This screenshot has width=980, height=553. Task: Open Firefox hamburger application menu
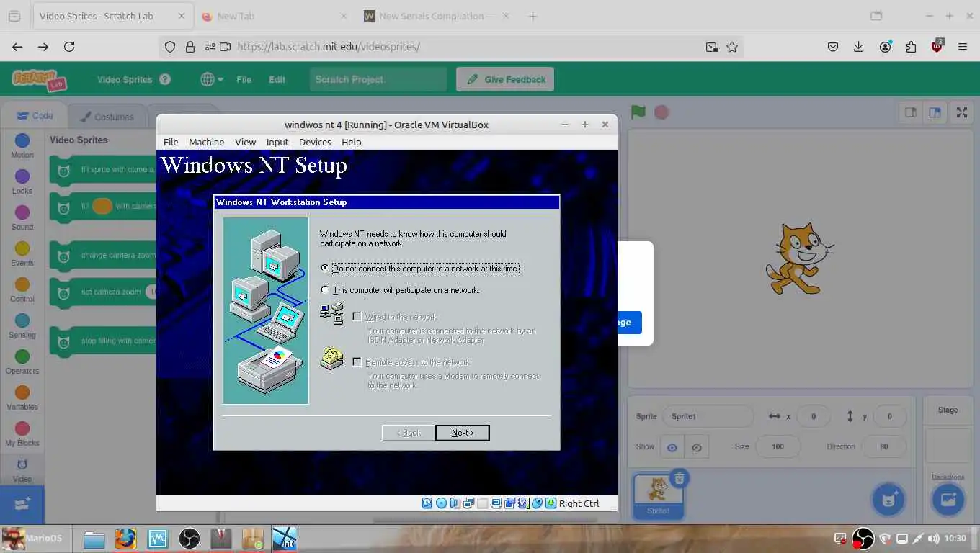coord(963,47)
